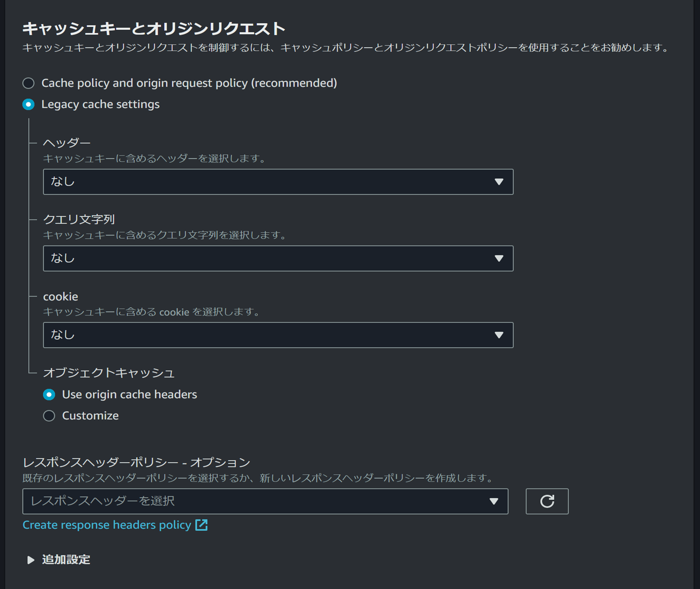The image size is (700, 589).
Task: Select Legacy cache settings radio button
Action: tap(28, 104)
